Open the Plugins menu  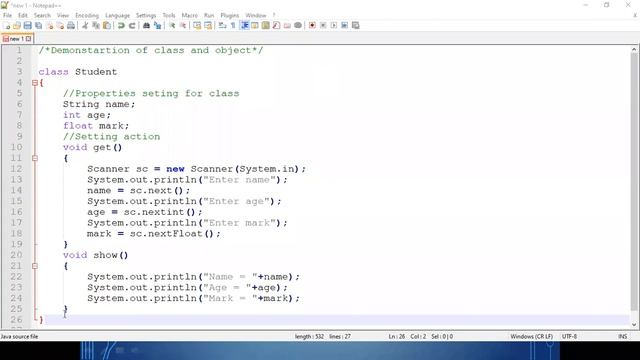(x=229, y=15)
